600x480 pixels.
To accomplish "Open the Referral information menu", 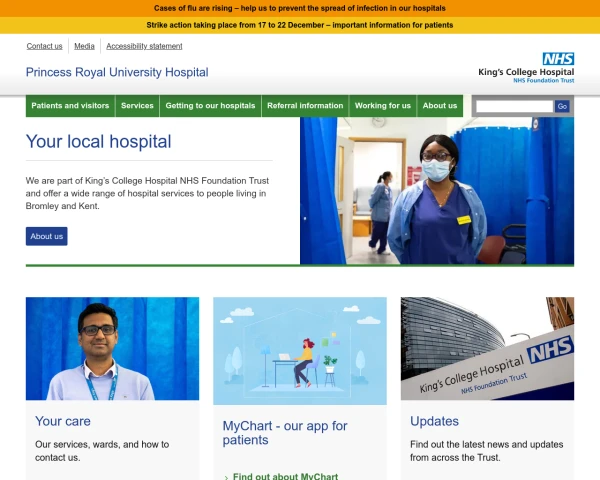I will [x=305, y=106].
